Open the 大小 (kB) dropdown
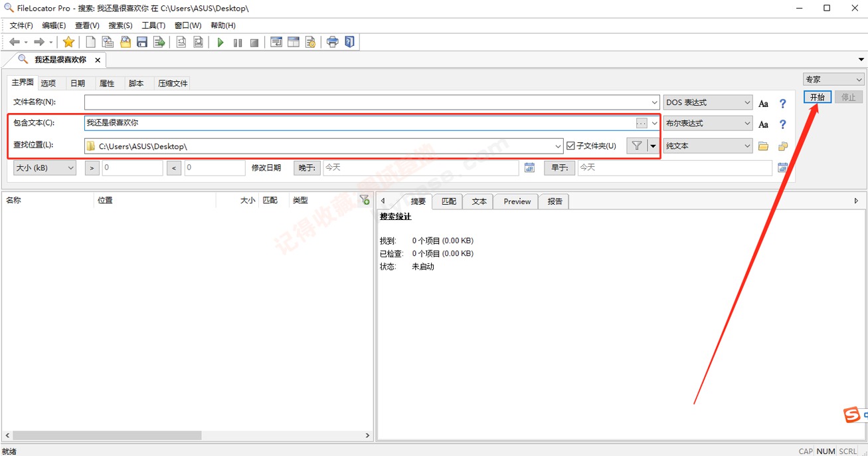This screenshot has width=868, height=456. click(45, 168)
